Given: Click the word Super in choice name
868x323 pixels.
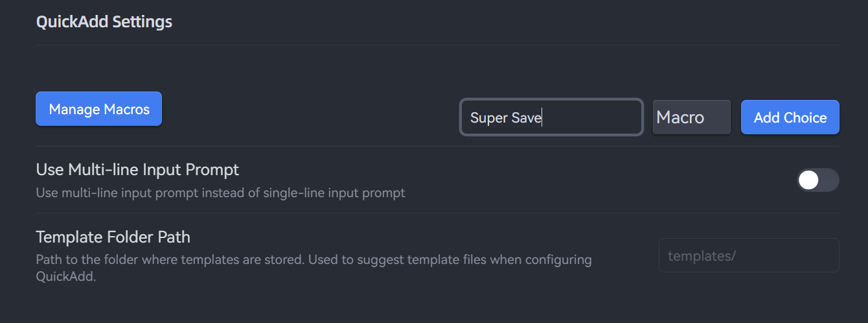Looking at the screenshot, I should point(487,118).
